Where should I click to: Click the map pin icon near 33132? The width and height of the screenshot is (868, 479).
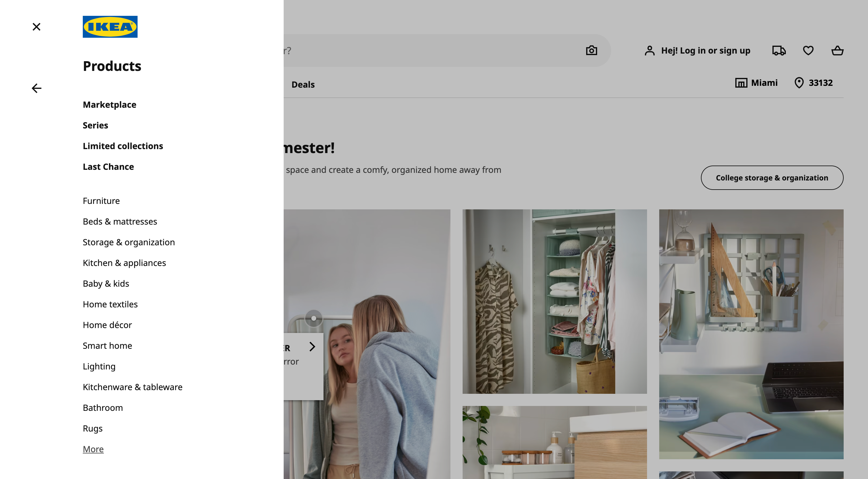coord(799,82)
